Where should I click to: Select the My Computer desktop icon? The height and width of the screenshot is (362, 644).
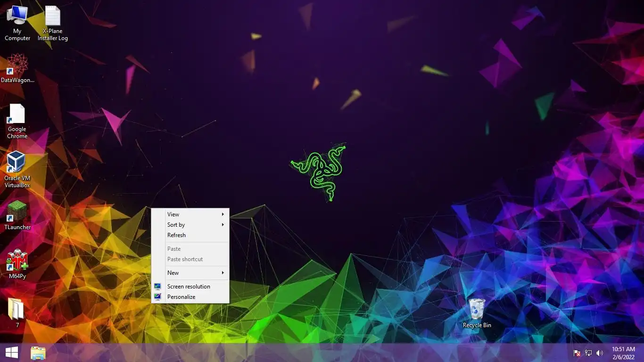pos(17,24)
